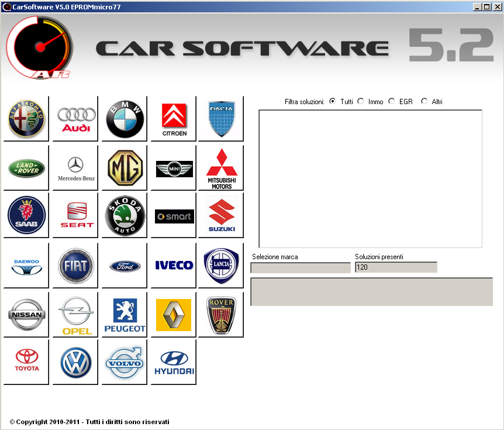This screenshot has width=504, height=430.
Task: Choose the Ford brand logo
Action: point(125,266)
